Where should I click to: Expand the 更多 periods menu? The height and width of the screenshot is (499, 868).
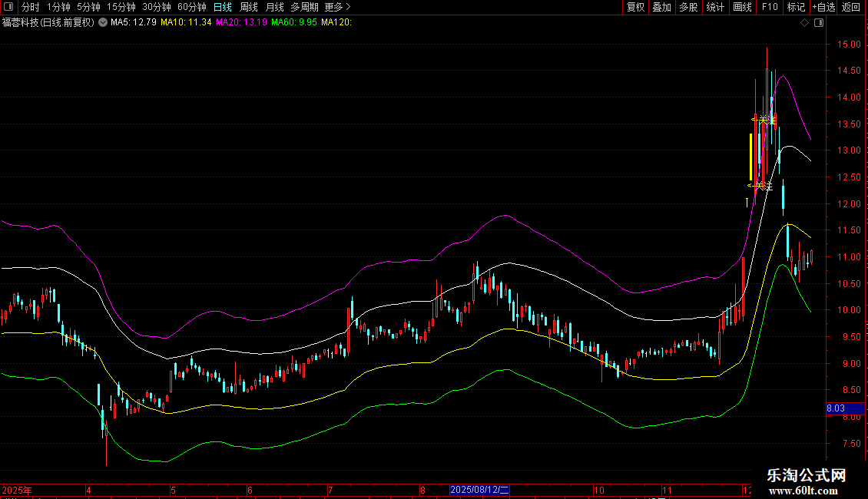pyautogui.click(x=337, y=7)
